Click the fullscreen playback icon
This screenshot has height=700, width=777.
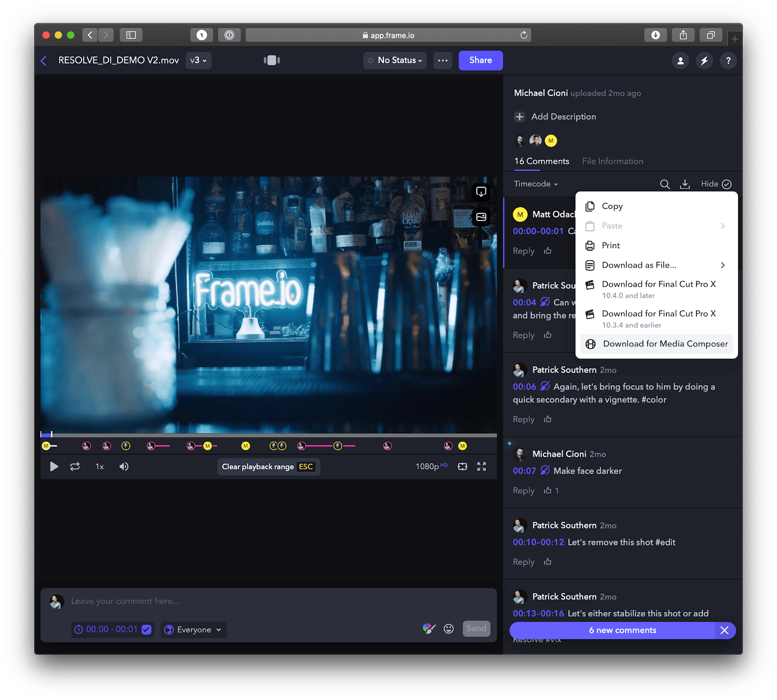pyautogui.click(x=481, y=466)
